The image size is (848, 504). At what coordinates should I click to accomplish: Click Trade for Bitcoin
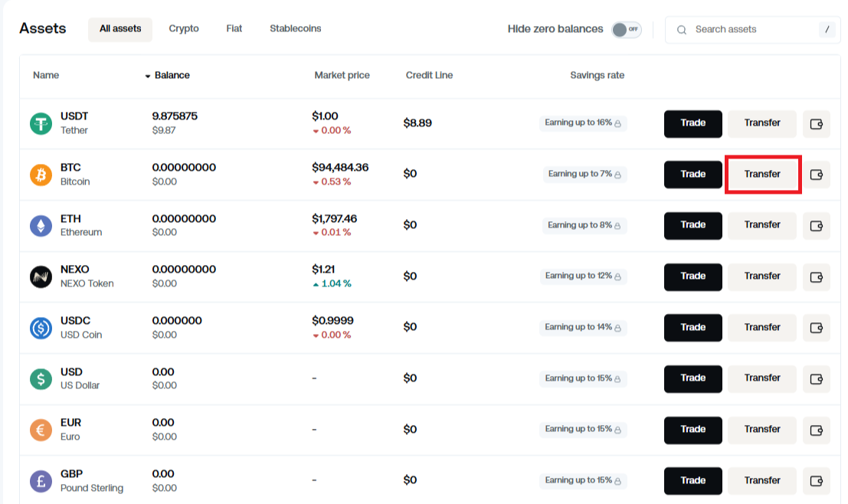[x=692, y=175]
